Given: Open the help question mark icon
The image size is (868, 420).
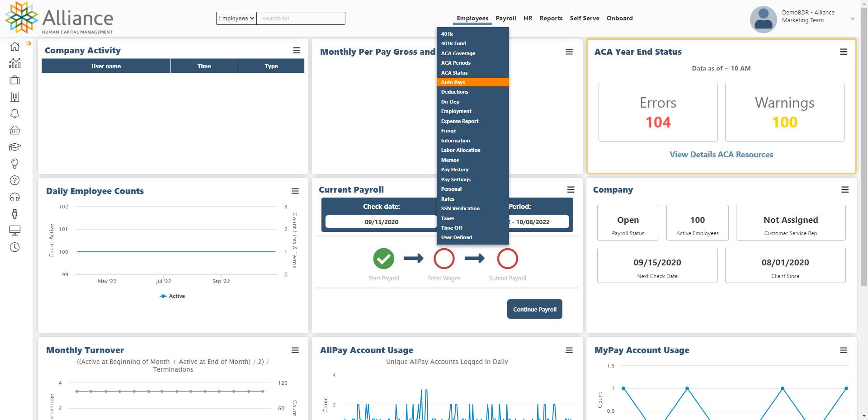Looking at the screenshot, I should coord(14,180).
